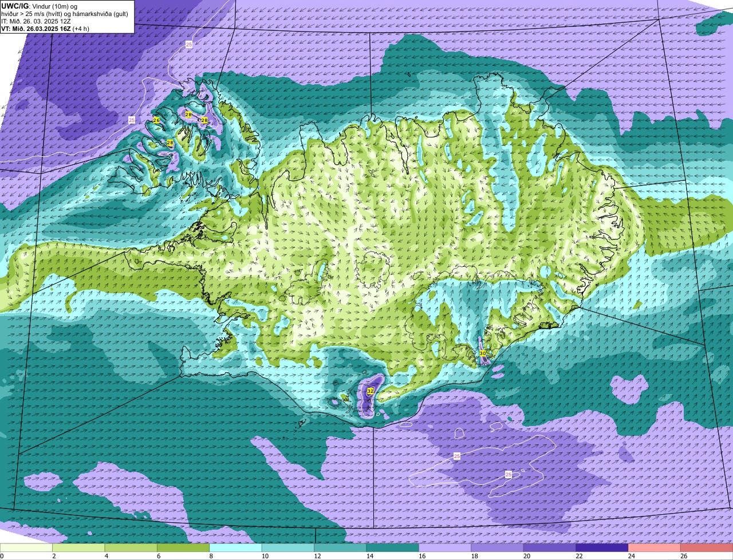Click the above-26 m/s salmon red legend swatch

point(707,547)
